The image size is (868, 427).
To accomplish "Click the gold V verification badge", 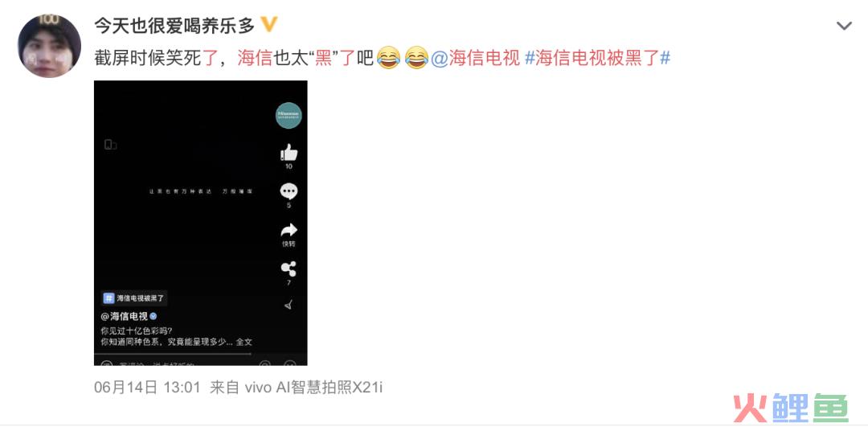I will pyautogui.click(x=268, y=24).
